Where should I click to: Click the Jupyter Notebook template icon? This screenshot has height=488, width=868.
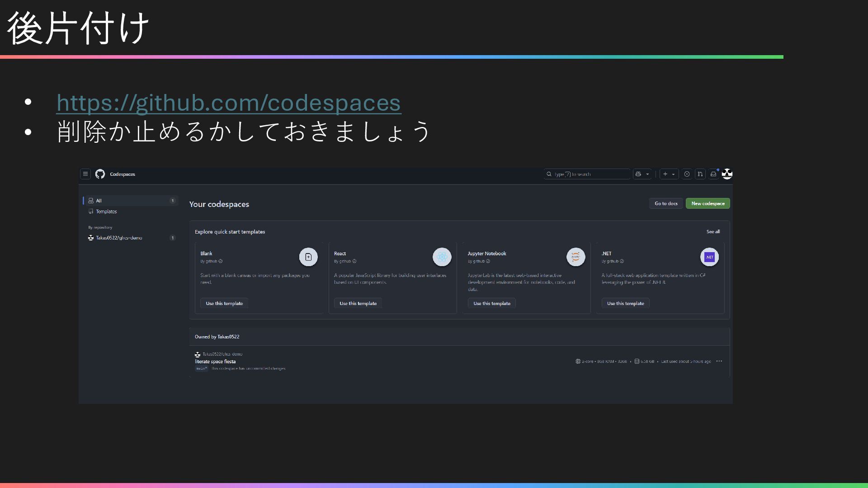[x=576, y=257]
